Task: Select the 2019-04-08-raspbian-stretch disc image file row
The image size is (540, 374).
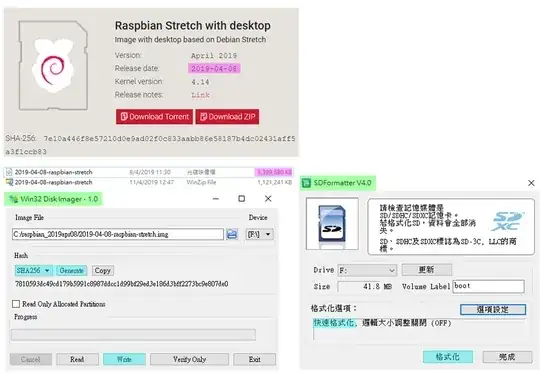Action: click(149, 172)
